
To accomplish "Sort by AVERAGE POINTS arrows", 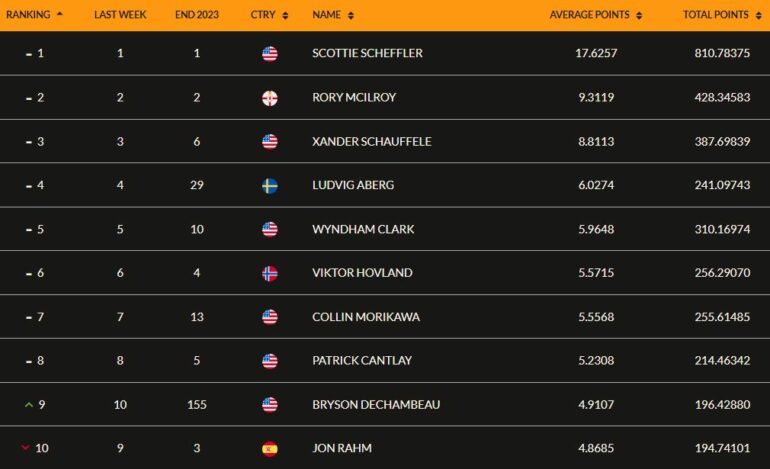I will [x=639, y=16].
